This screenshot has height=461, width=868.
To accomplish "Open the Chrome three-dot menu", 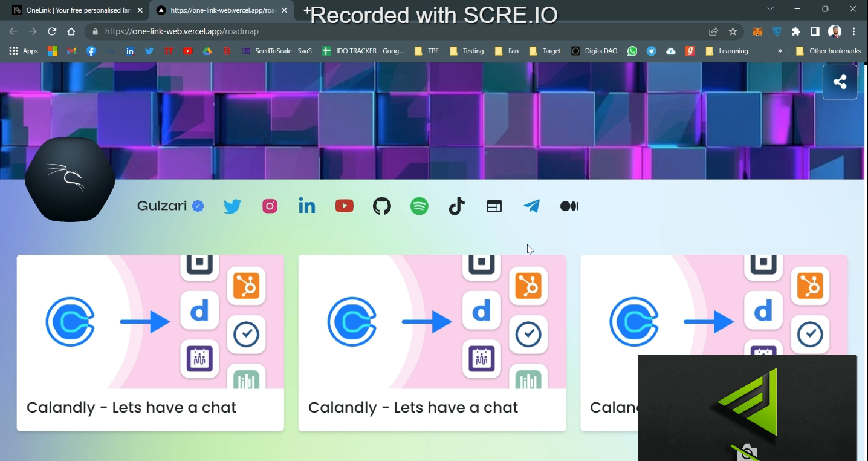I will [853, 31].
